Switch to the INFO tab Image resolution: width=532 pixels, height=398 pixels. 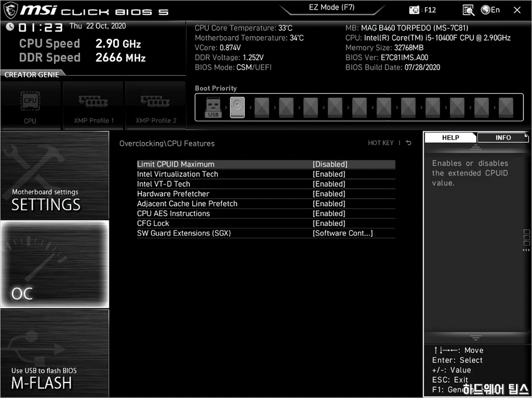point(503,138)
